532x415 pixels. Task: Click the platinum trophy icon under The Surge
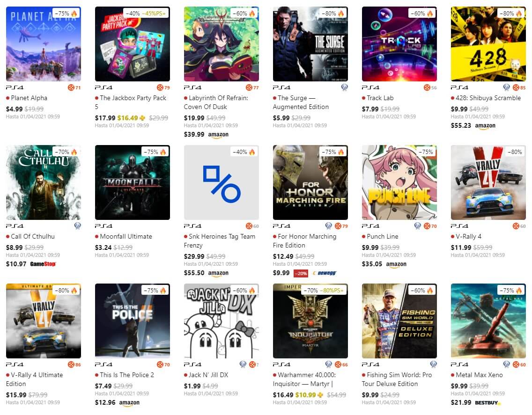tap(344, 87)
